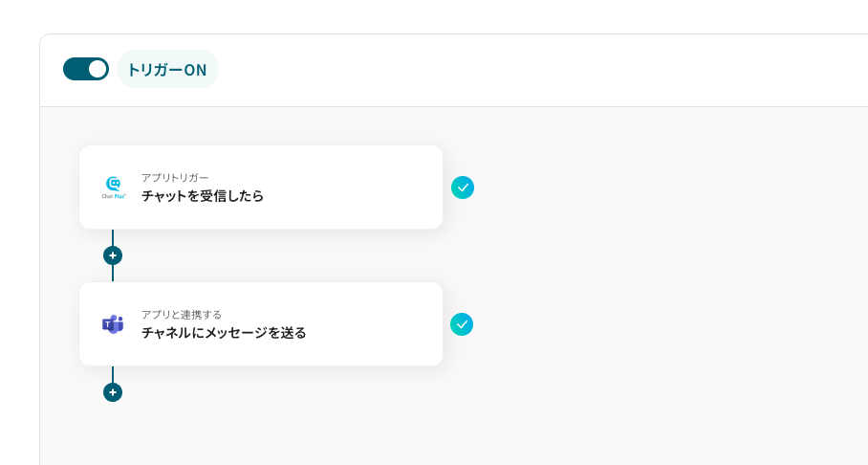Click the Chat Plus app icon

(x=114, y=188)
